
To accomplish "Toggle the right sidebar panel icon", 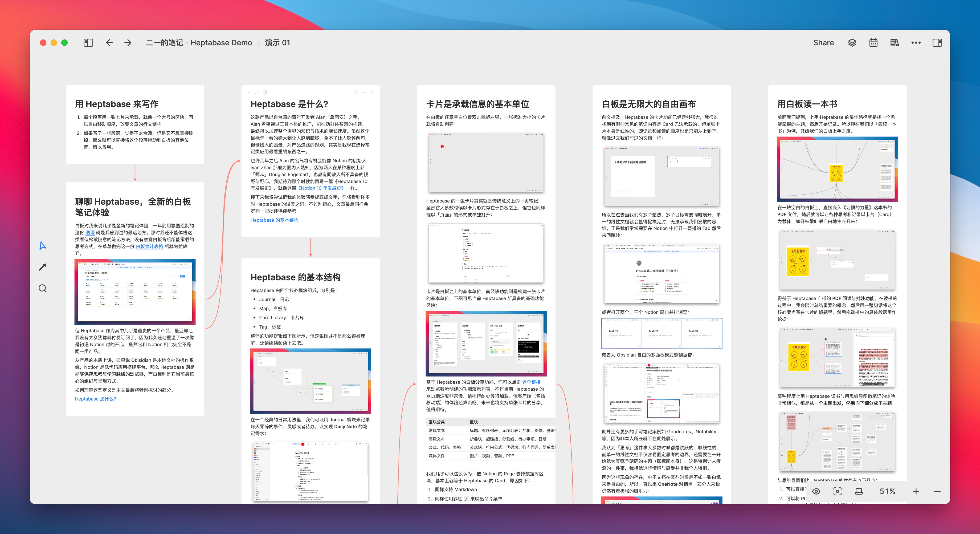I will tap(937, 43).
